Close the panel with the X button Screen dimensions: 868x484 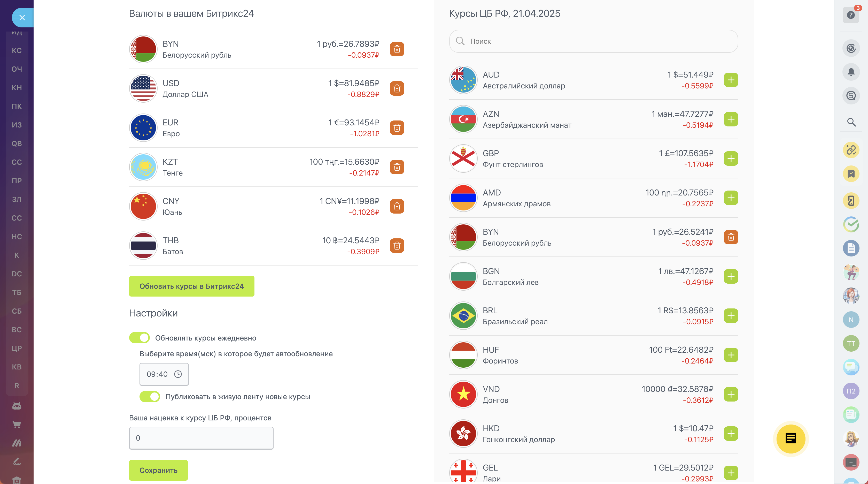[x=22, y=18]
